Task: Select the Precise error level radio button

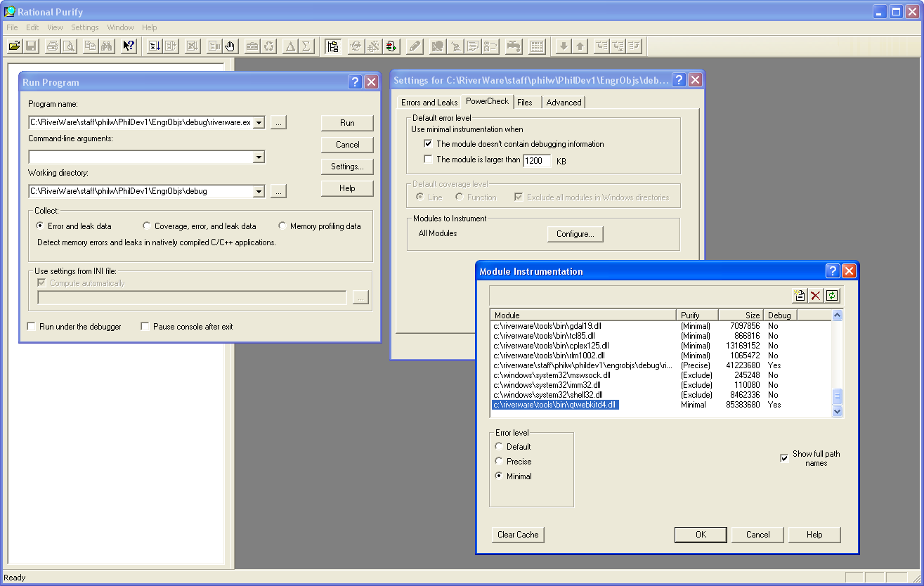Action: click(500, 462)
